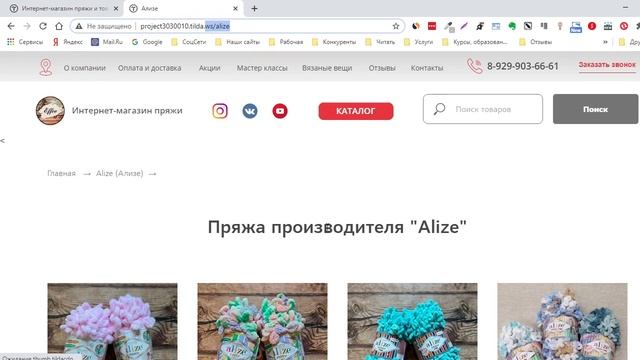Screen dimensions: 640x360
Task: Click the browser address bar URL
Action: (185, 26)
